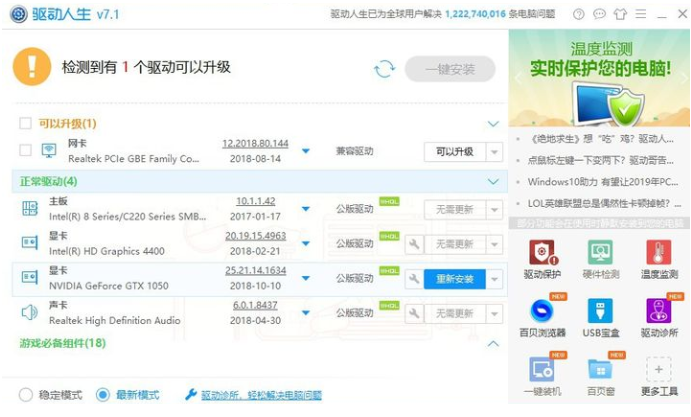
Task: Expand the 游戏必备组件(18) section
Action: tap(492, 344)
